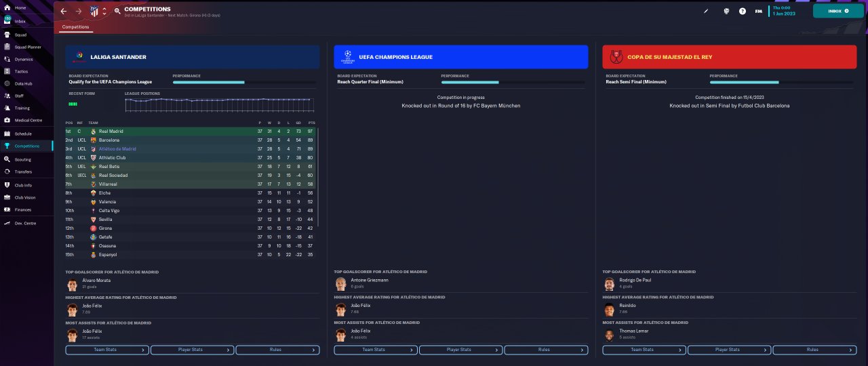The image size is (868, 366).
Task: Open the Medical Centre
Action: tap(26, 120)
